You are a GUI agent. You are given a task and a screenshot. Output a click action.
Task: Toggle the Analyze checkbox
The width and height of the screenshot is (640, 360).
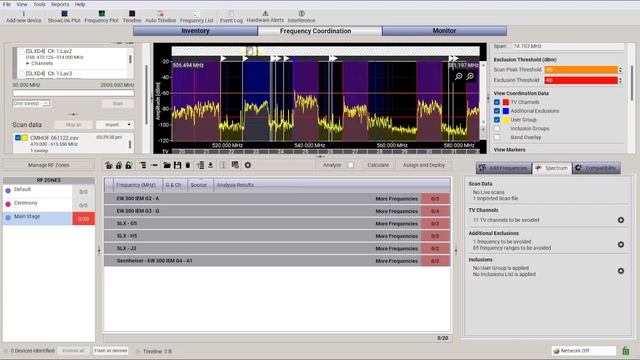(351, 165)
